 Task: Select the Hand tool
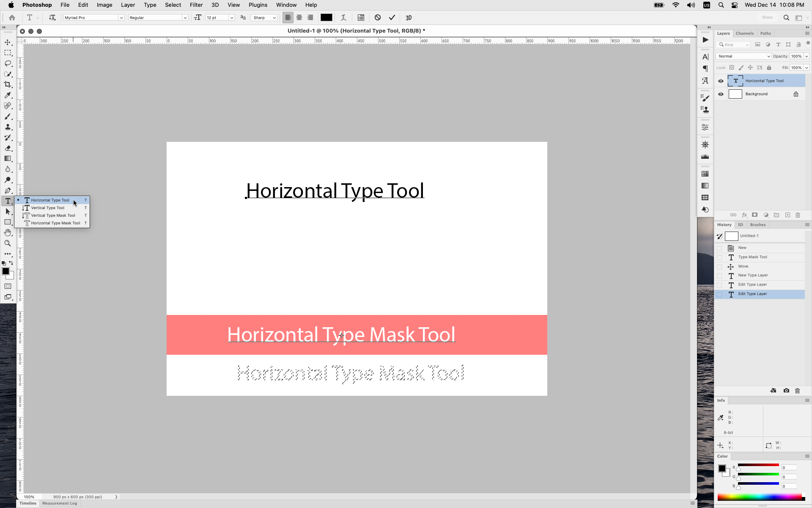(x=8, y=232)
